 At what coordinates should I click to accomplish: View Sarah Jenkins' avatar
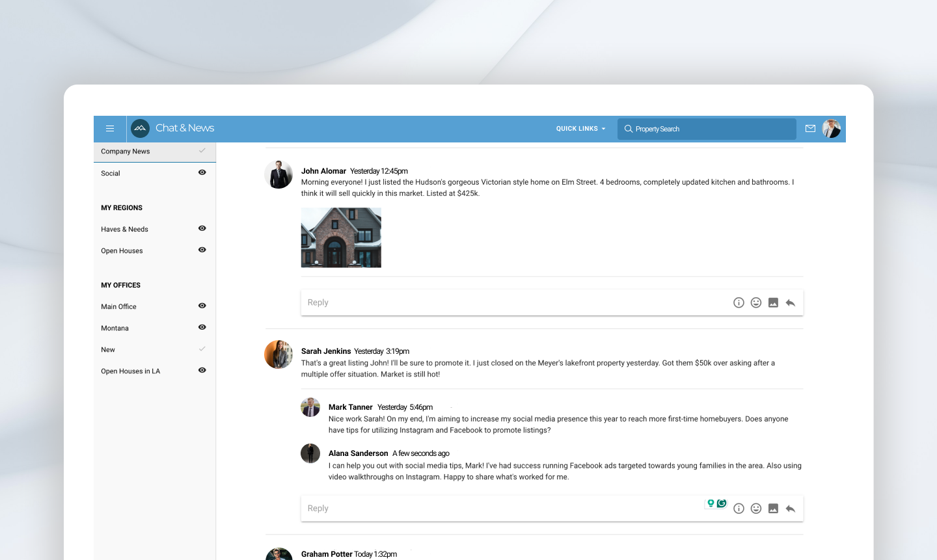278,354
